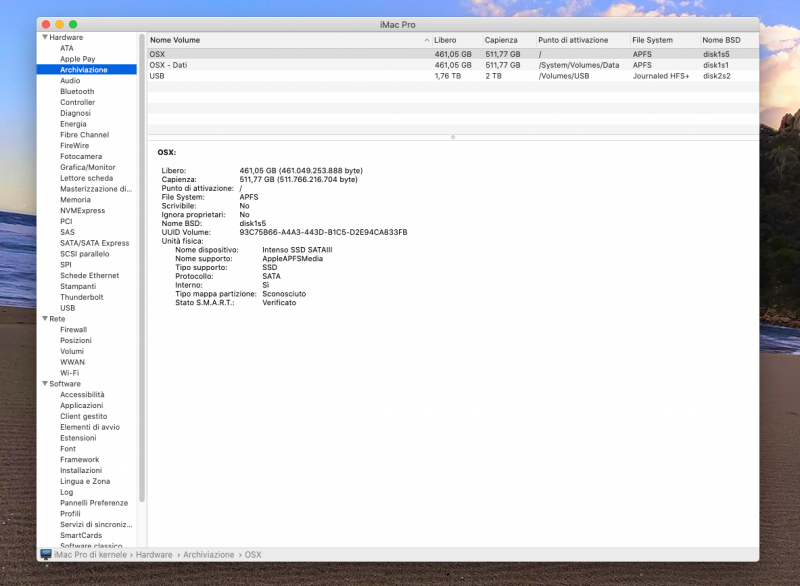800x586 pixels.
Task: Open Grafica/Monitor in the sidebar
Action: pyautogui.click(x=87, y=167)
